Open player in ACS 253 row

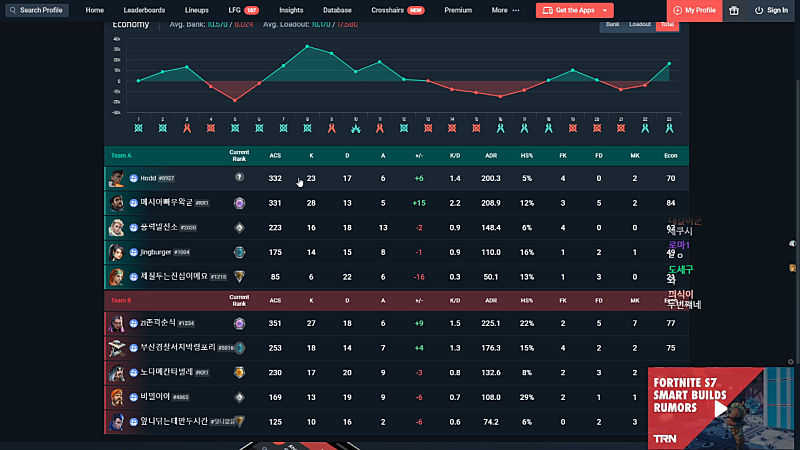(178, 348)
